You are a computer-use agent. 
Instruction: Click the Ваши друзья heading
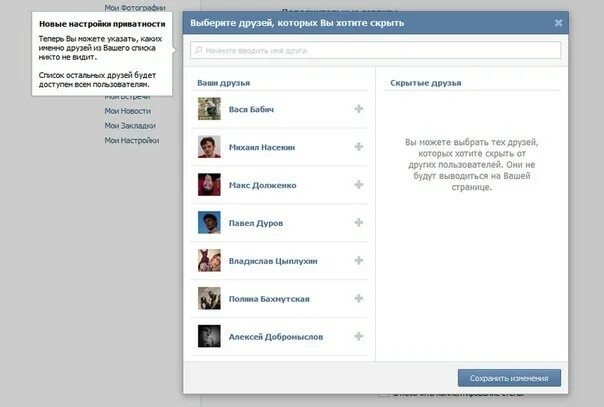(x=223, y=83)
